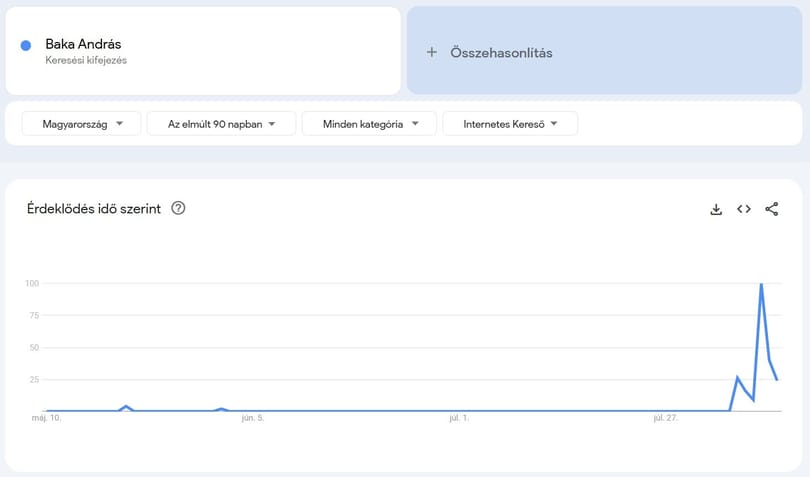Click the Keresési kifejezés subtitle
810x477 pixels.
pyautogui.click(x=86, y=60)
